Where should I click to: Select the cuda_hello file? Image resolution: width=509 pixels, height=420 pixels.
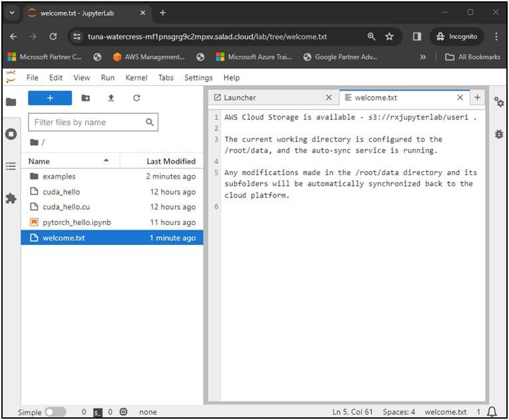point(112,192)
